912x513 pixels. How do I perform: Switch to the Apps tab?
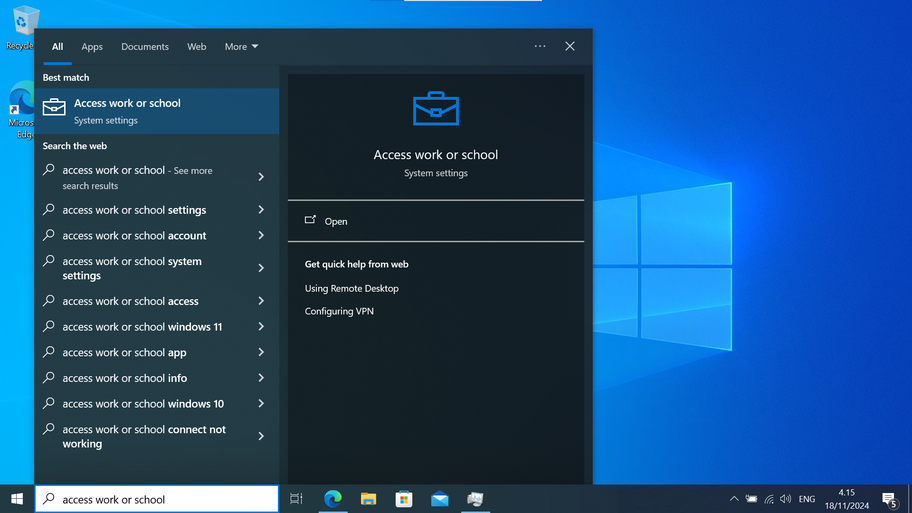pos(92,47)
